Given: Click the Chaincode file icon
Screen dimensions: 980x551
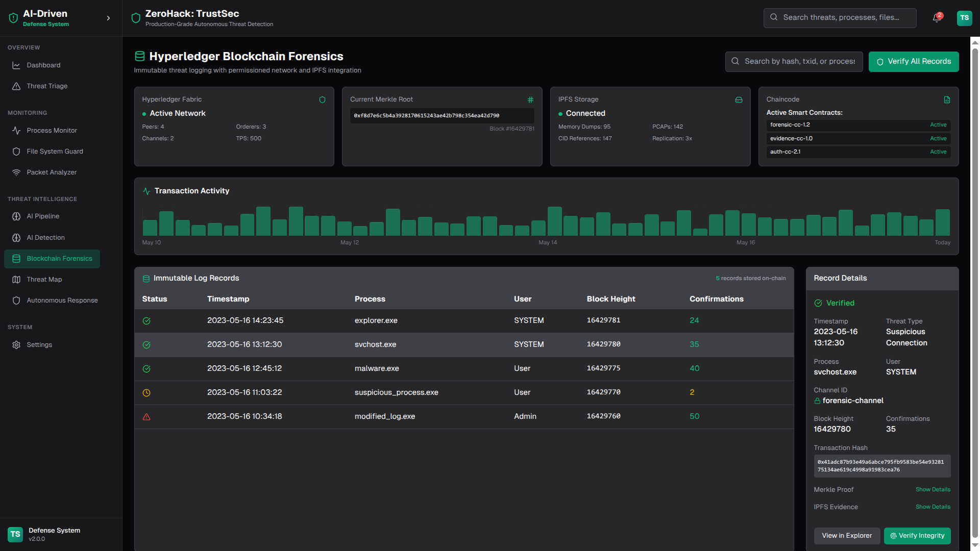Looking at the screenshot, I should coord(947,100).
